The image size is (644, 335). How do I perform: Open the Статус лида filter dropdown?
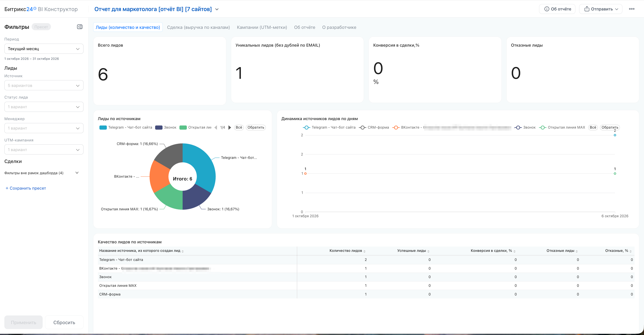pyautogui.click(x=44, y=107)
